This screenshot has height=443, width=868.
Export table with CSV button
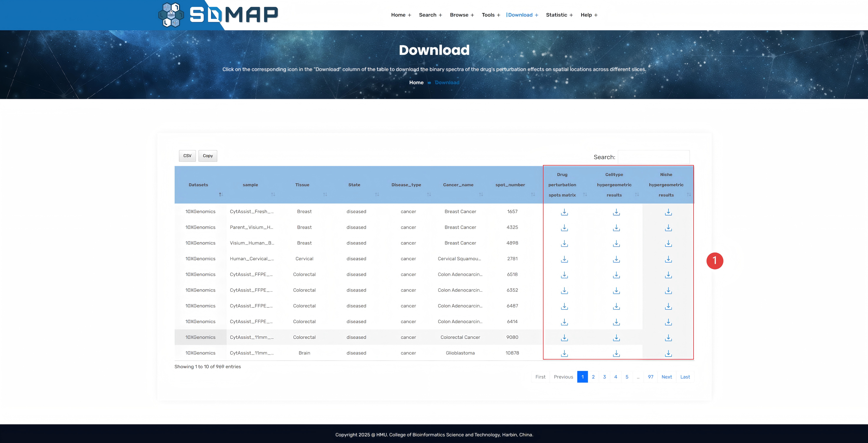tap(187, 156)
